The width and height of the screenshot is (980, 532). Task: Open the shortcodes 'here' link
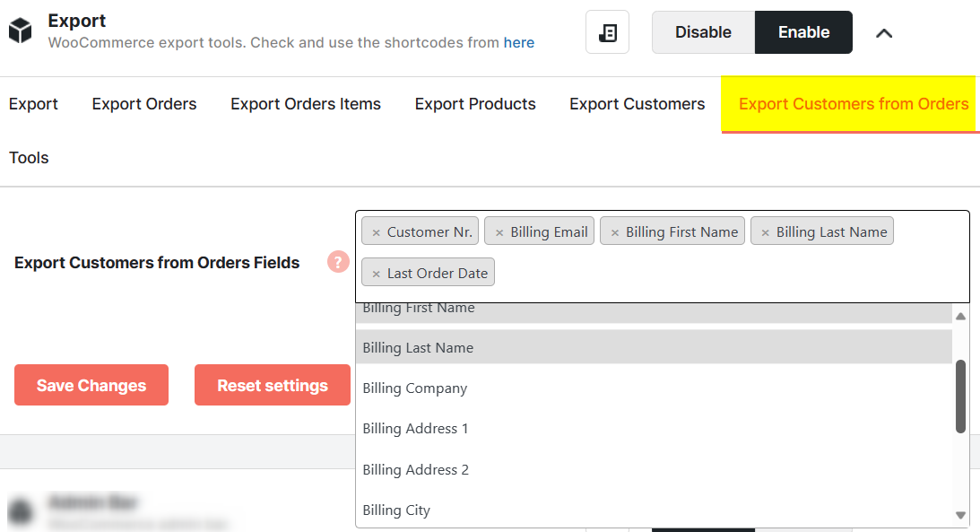(519, 42)
